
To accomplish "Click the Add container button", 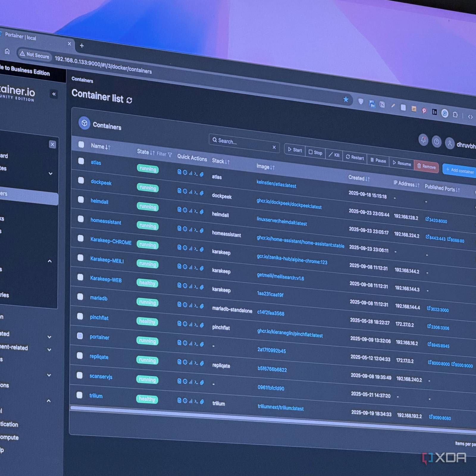I will pos(460,170).
